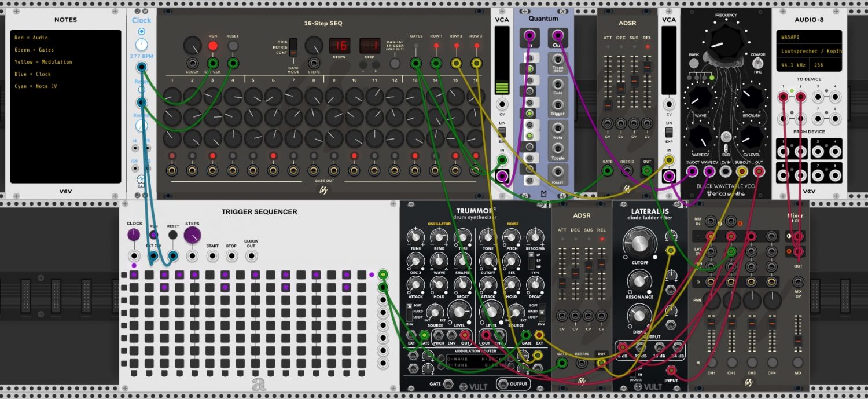This screenshot has height=399, width=868.
Task: Click the REL slider on the ADSR beside Quantum
Action: (x=647, y=82)
